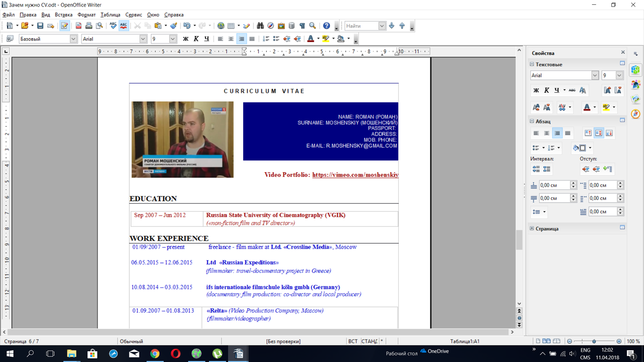Toggle Justified alignment in formatting toolbar
Viewport: 644px width, 362px height.
[x=252, y=39]
